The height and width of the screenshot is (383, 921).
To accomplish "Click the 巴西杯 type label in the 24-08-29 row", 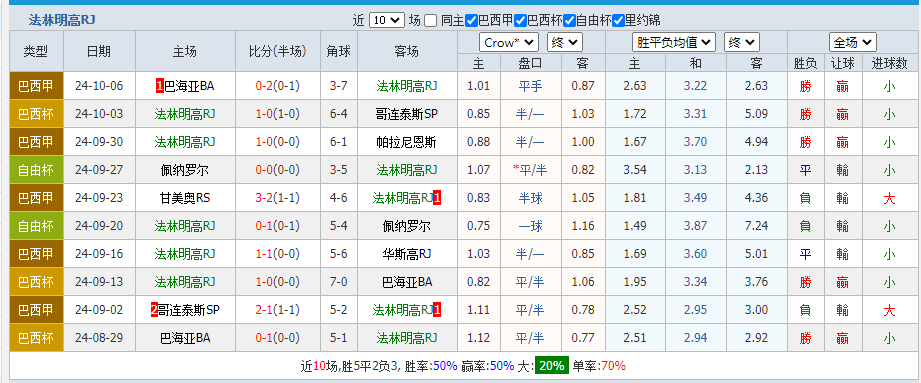I will click(x=36, y=338).
